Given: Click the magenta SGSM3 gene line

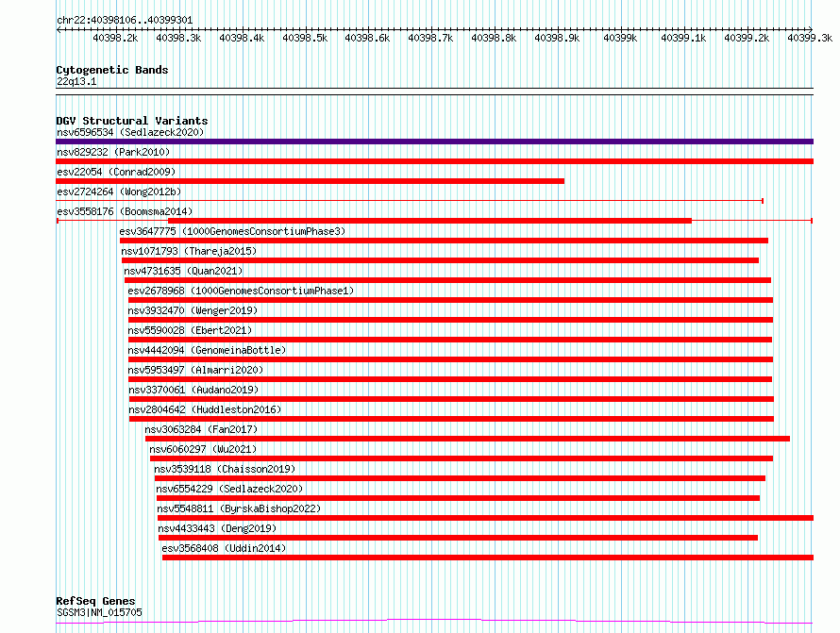Looking at the screenshot, I should point(434,622).
